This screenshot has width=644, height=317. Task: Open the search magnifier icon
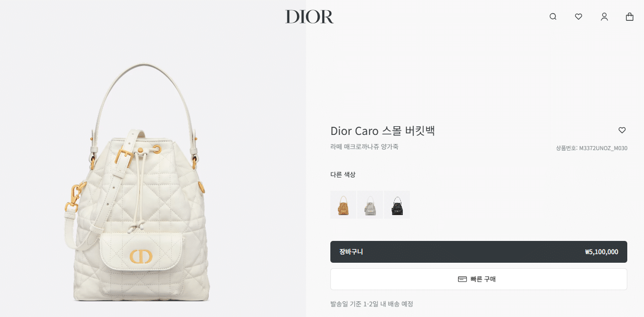coord(553,17)
